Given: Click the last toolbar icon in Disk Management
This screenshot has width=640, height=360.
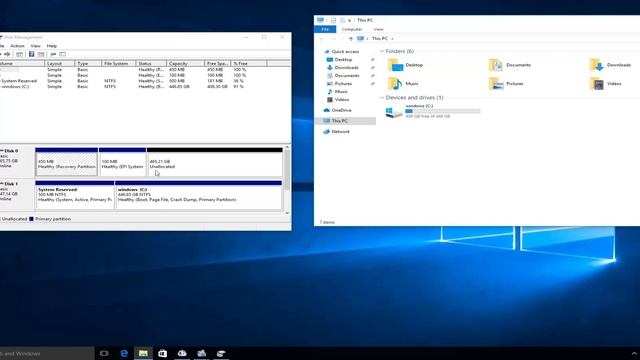Looking at the screenshot, I should pyautogui.click(x=62, y=54).
